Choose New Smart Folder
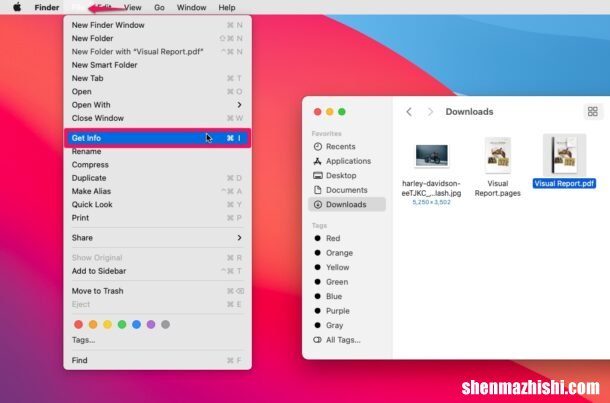 (x=157, y=65)
